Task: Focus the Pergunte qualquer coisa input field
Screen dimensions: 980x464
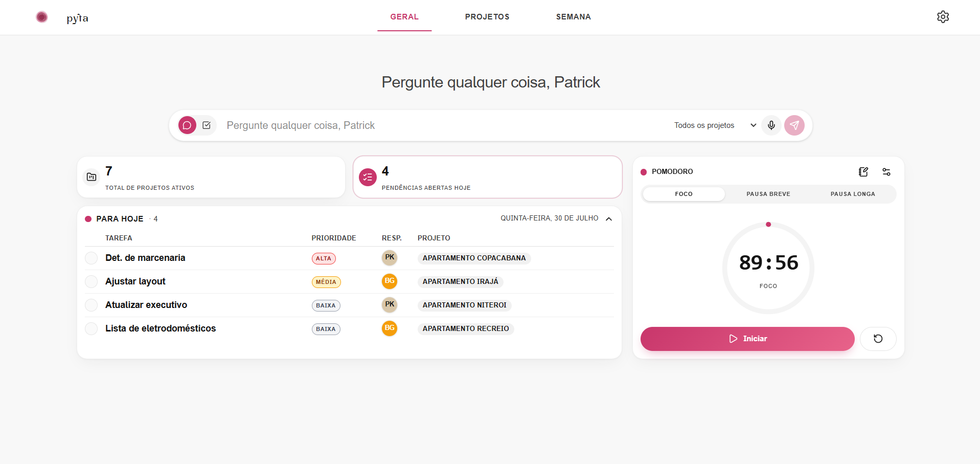Action: click(x=445, y=125)
